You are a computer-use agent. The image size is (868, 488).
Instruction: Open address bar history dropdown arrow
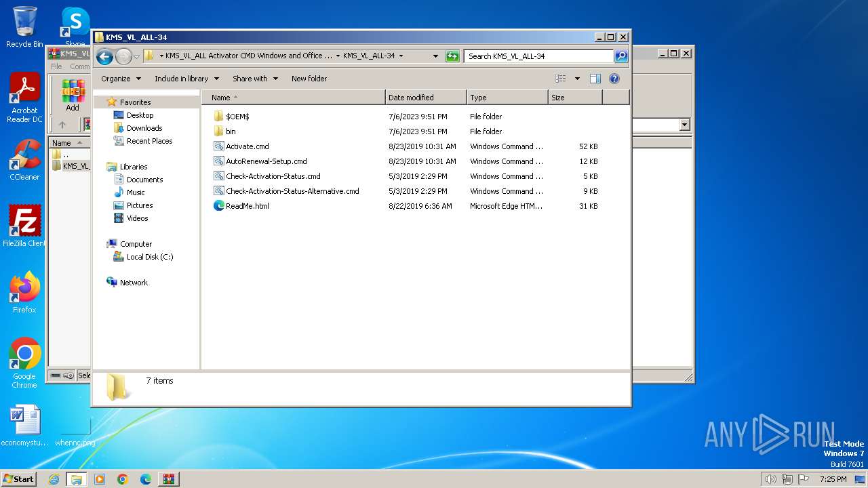pyautogui.click(x=435, y=56)
